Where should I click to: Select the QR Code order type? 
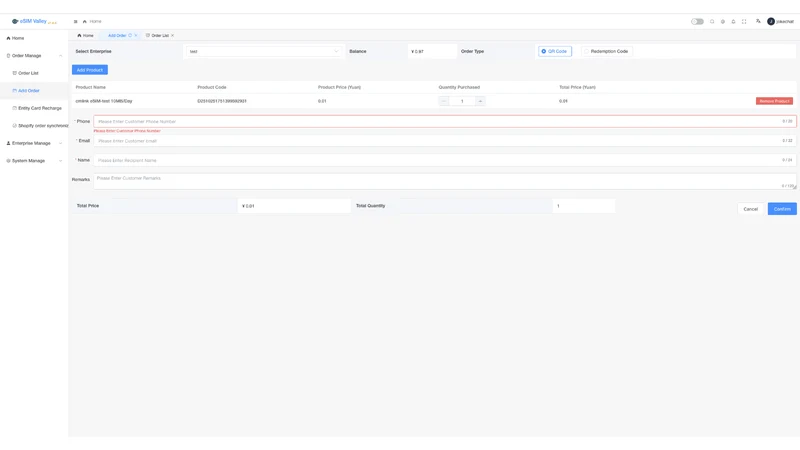pyautogui.click(x=555, y=51)
